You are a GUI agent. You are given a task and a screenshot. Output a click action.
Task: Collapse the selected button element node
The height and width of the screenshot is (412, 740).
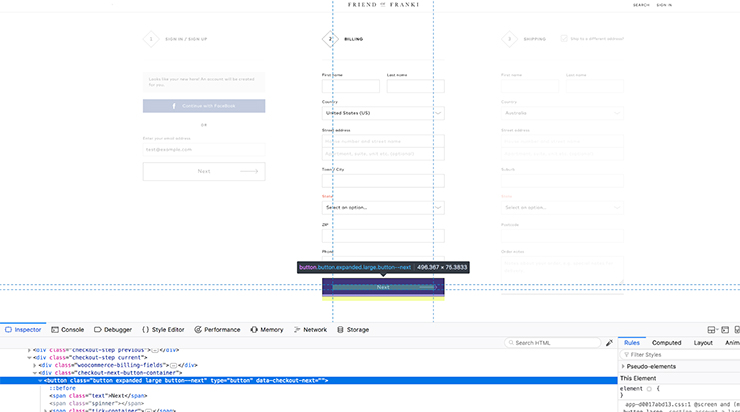click(x=40, y=380)
